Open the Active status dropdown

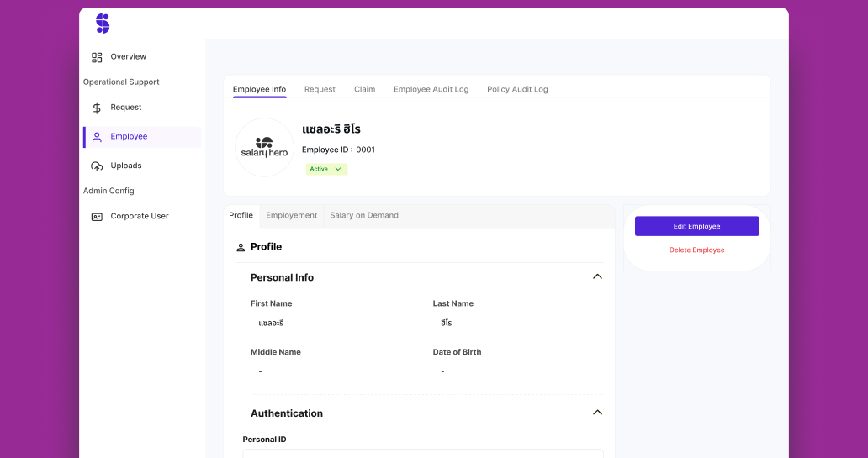pos(326,169)
